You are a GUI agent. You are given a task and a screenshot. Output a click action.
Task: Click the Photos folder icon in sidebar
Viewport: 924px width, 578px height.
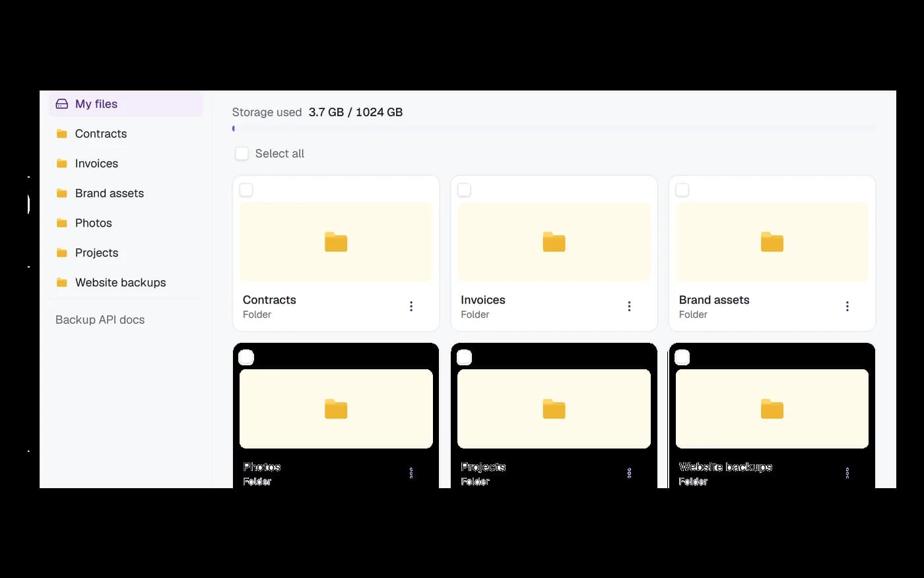[x=62, y=223]
